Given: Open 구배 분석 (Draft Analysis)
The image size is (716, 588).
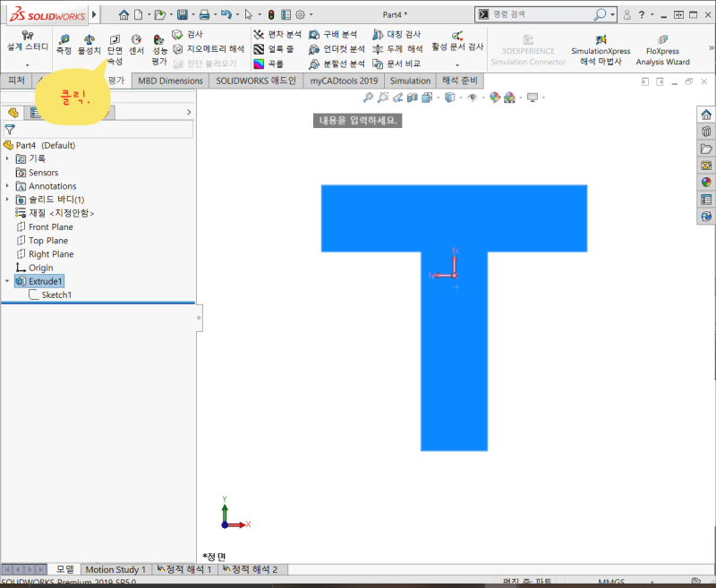Looking at the screenshot, I should pyautogui.click(x=333, y=34).
